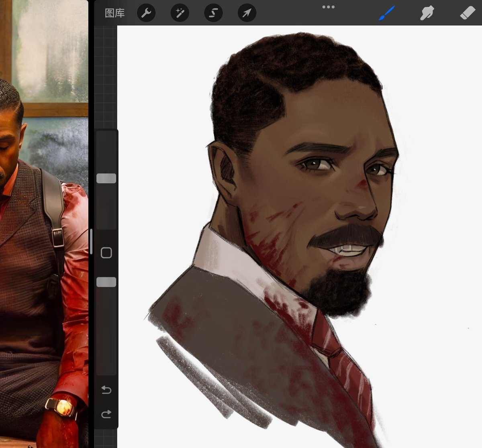Open the 图库 gallery

[115, 13]
